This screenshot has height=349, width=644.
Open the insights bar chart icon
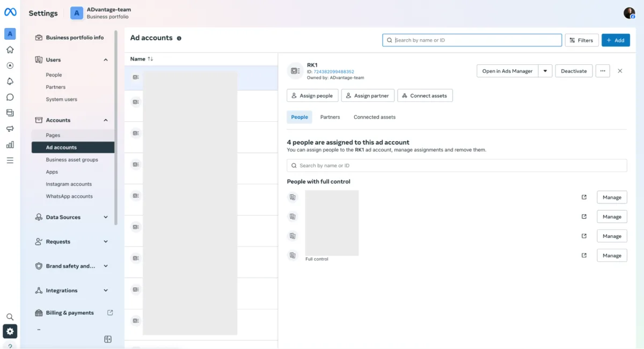point(10,145)
